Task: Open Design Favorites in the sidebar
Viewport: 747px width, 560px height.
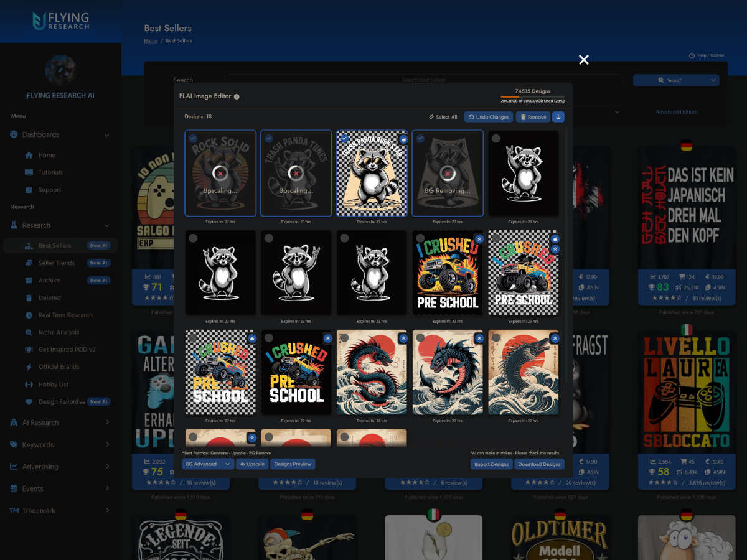Action: pyautogui.click(x=60, y=402)
